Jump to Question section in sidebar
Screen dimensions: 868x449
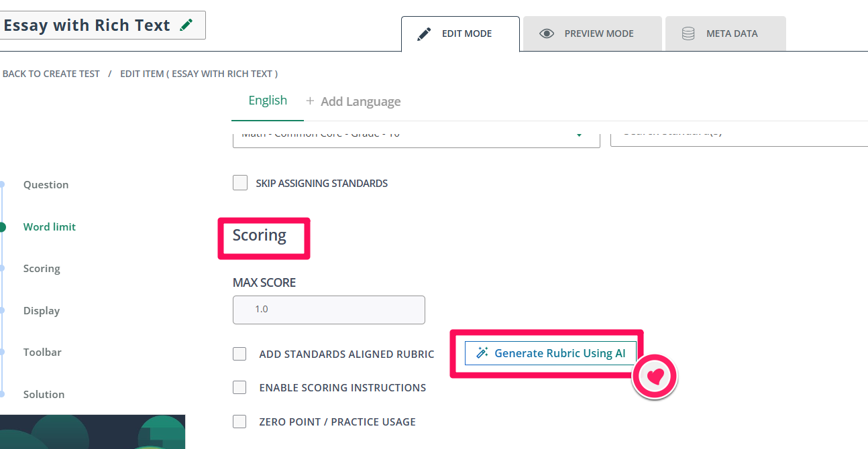coord(46,184)
